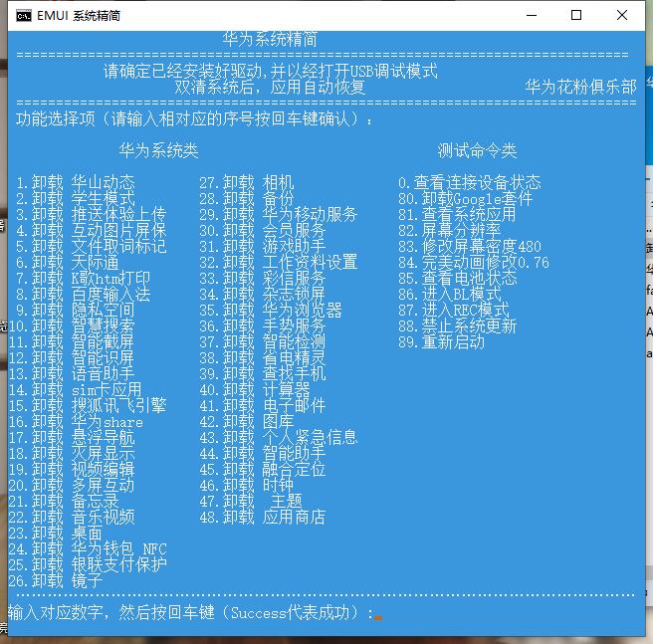Select line '6. 卸载 天际通'
This screenshot has width=653, height=644.
pyautogui.click(x=68, y=263)
